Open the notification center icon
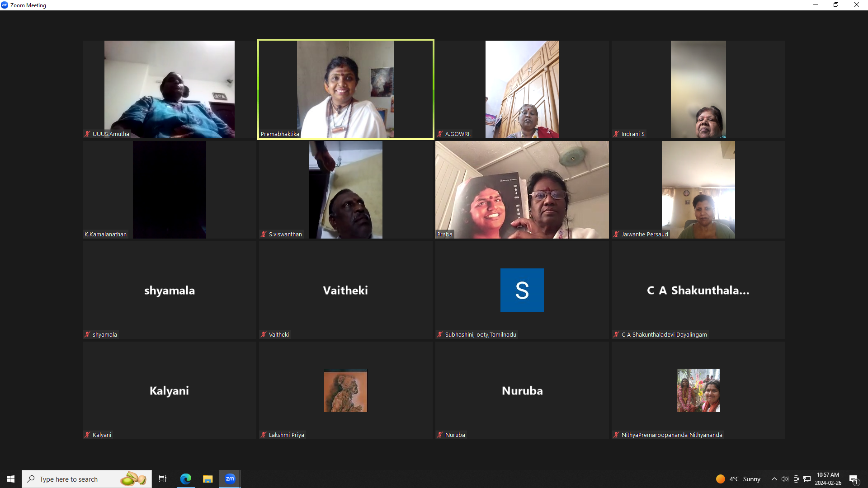 pos(854,479)
